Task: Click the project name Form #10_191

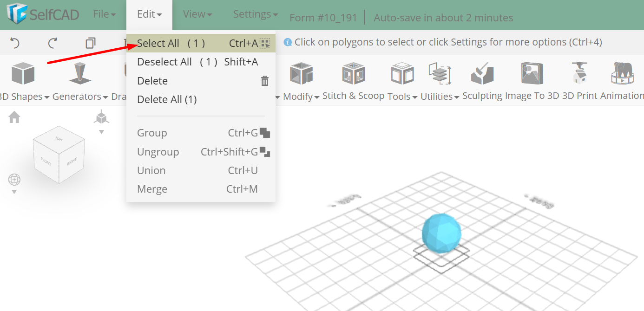Action: click(323, 18)
